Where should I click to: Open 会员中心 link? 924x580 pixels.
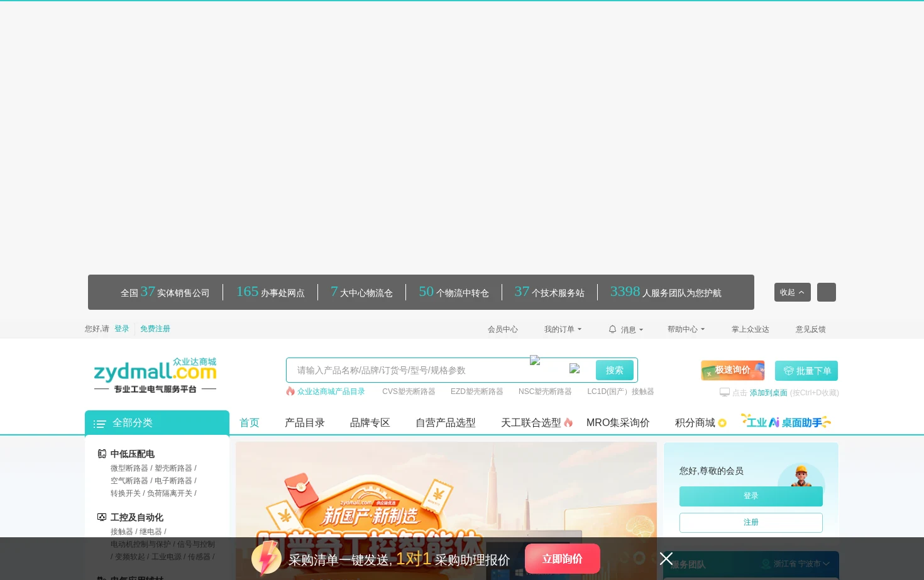coord(503,329)
